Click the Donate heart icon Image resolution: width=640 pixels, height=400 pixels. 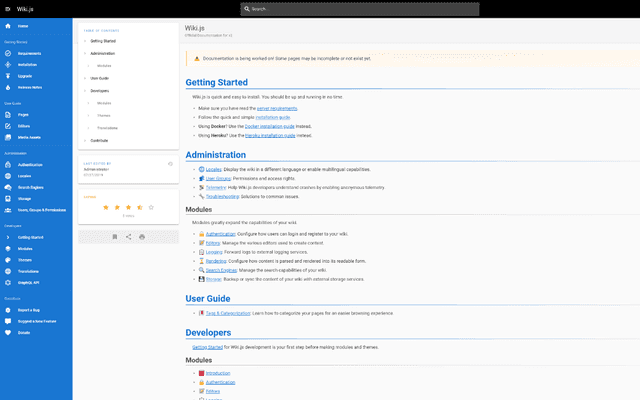pos(8,333)
